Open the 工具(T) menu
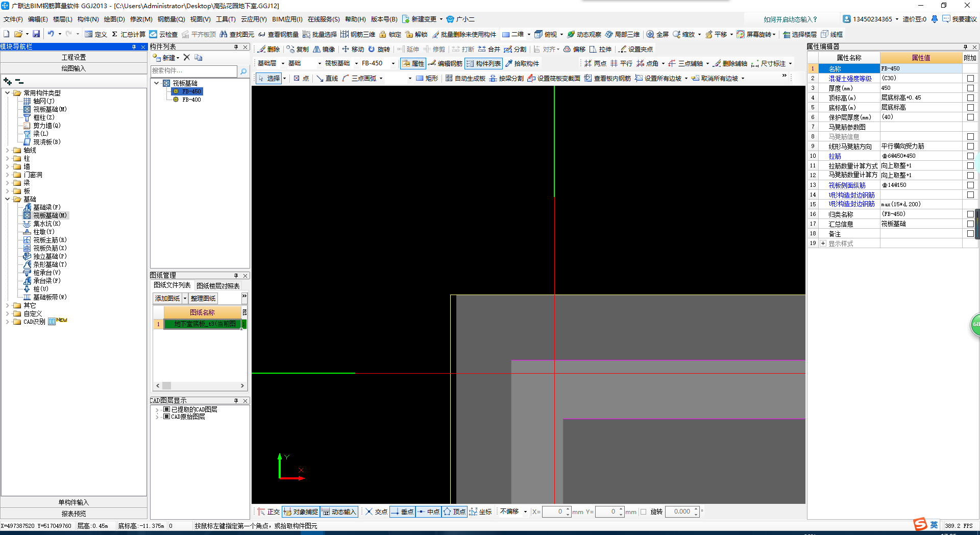The width and height of the screenshot is (980, 535). click(x=226, y=19)
